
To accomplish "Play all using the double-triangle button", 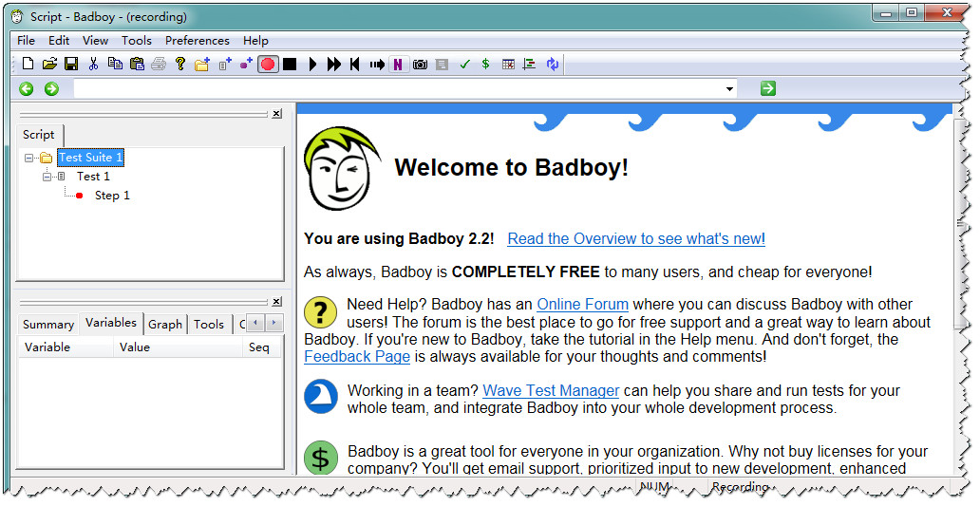I will [x=334, y=64].
